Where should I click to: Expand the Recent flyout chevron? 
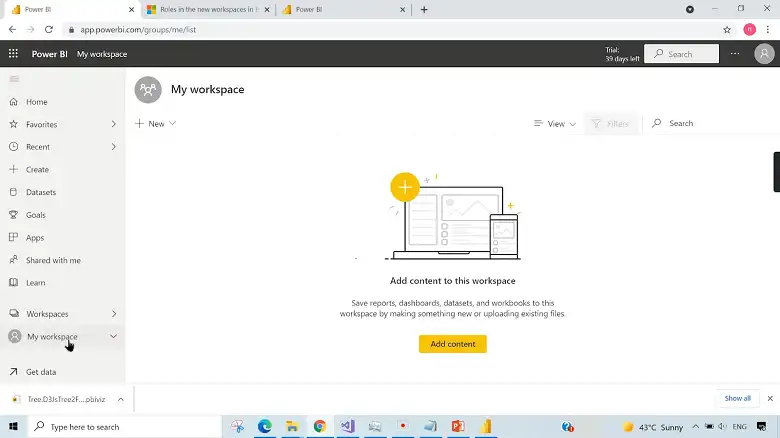coord(113,147)
